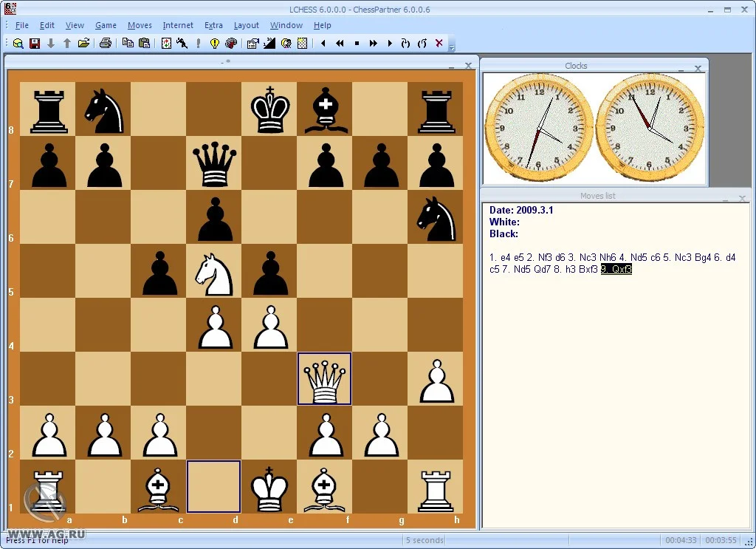Select the white pawn on h3

click(436, 379)
